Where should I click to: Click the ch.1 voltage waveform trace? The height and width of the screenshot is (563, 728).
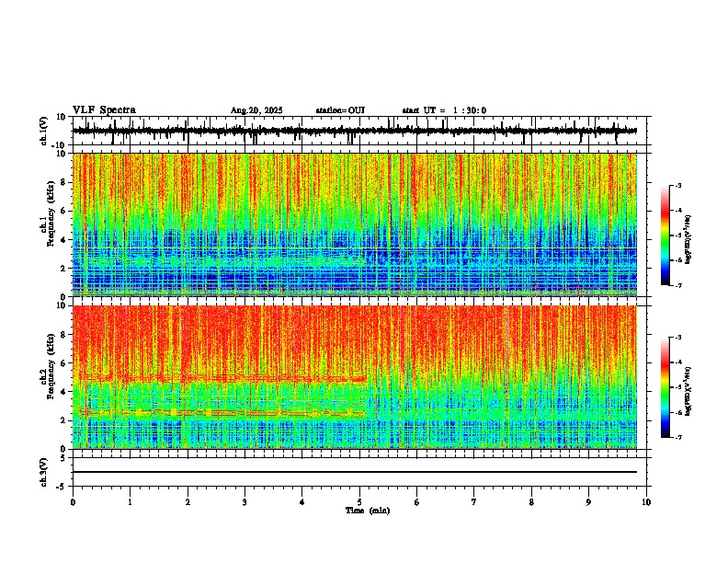[x=354, y=131]
